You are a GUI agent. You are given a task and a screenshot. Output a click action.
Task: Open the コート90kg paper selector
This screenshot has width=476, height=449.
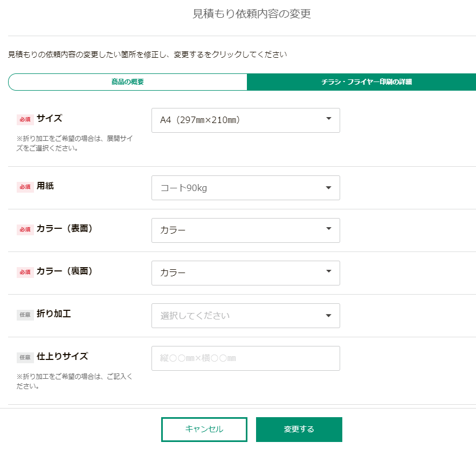237,188
